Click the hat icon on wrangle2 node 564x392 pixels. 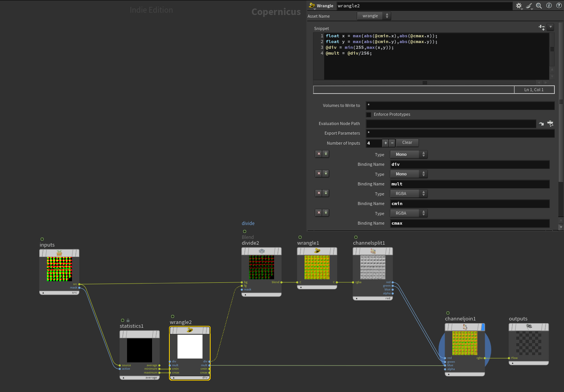pyautogui.click(x=190, y=330)
